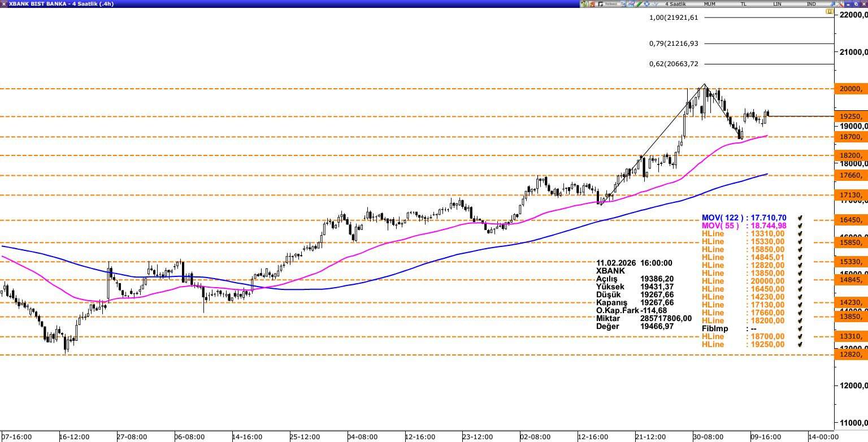868x442 pixels.
Task: Click the orange 20000 price level tag
Action: coord(850,89)
